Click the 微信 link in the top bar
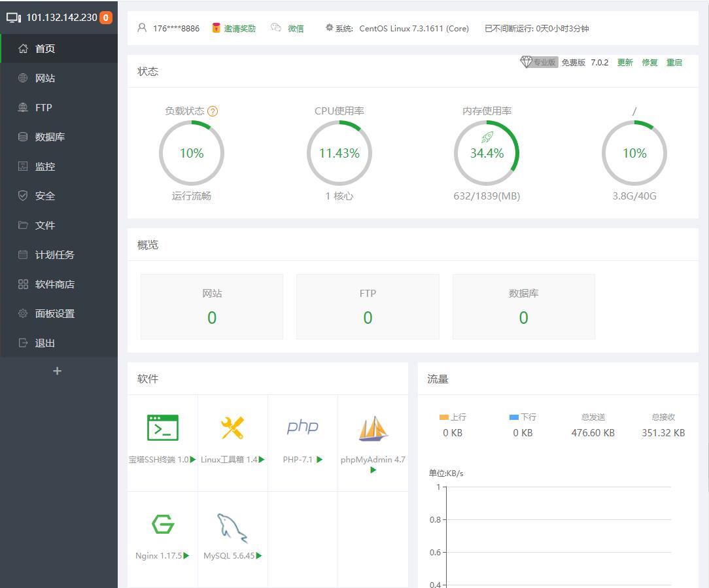The image size is (709, 588). (296, 29)
